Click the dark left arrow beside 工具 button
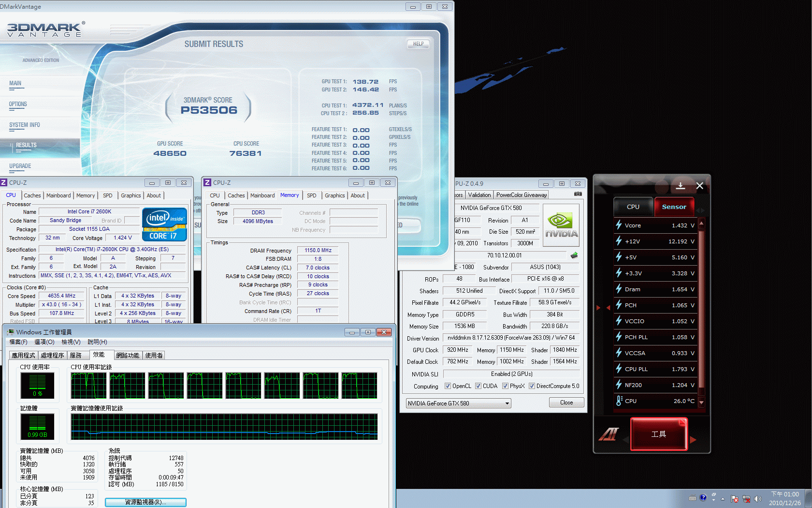Image resolution: width=812 pixels, height=508 pixels. coord(625,439)
